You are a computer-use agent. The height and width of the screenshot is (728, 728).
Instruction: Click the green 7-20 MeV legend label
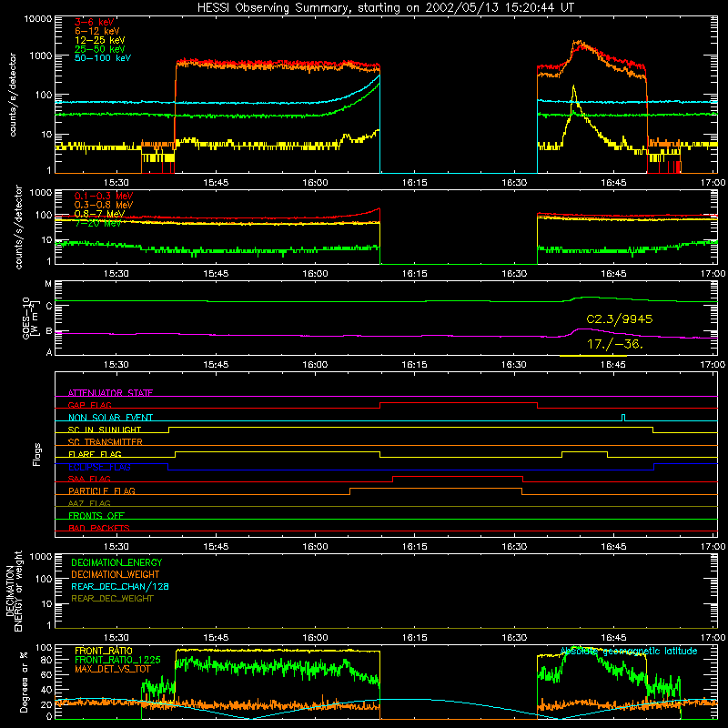[98, 223]
